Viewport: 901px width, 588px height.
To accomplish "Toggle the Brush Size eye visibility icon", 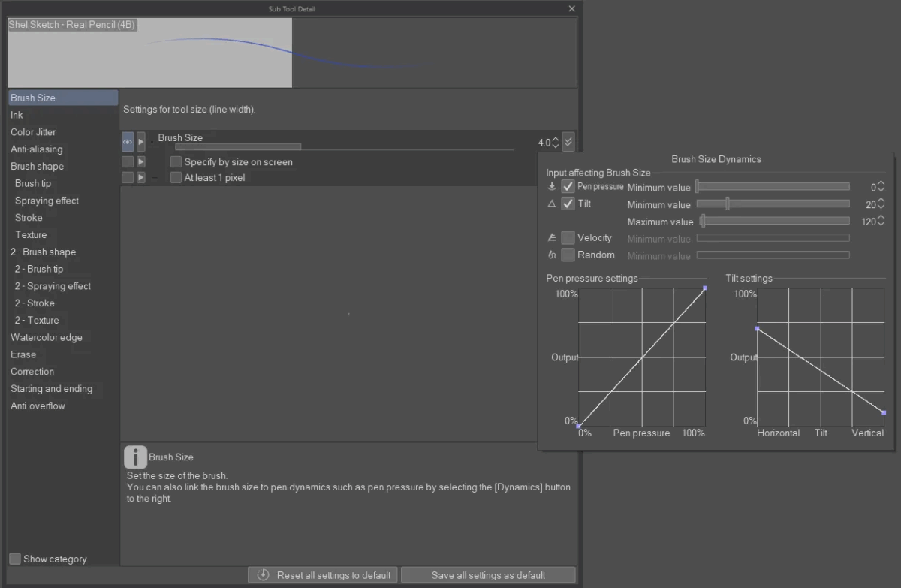I will point(128,142).
